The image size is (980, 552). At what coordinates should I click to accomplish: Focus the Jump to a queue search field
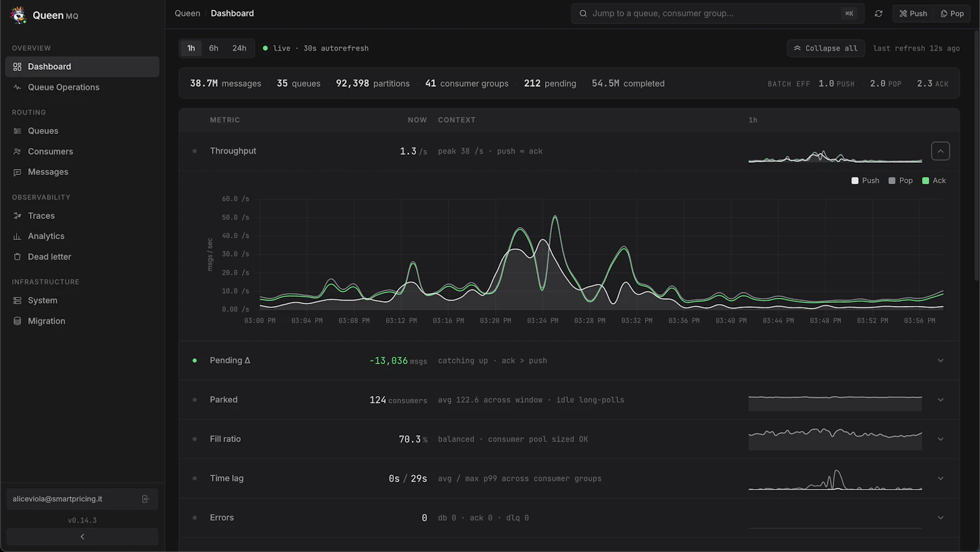tap(717, 13)
